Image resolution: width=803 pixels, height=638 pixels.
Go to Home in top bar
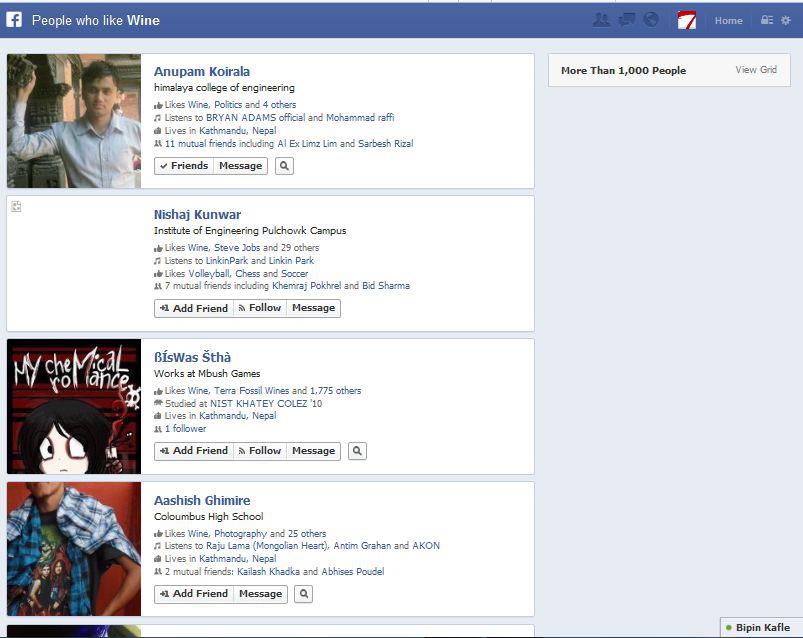728,20
